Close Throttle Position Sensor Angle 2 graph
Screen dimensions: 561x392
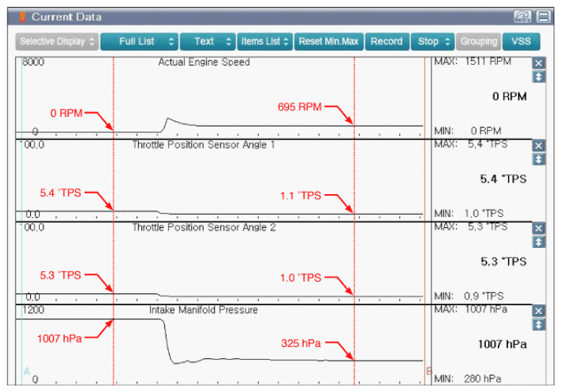pyautogui.click(x=538, y=229)
